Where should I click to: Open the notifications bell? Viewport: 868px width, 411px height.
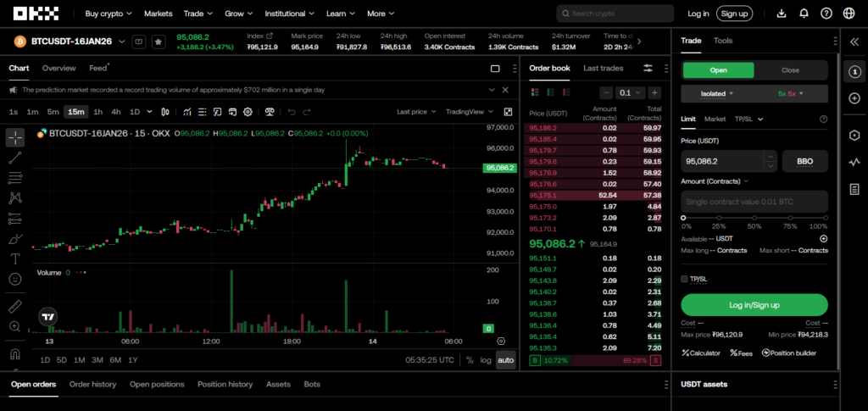pyautogui.click(x=804, y=14)
